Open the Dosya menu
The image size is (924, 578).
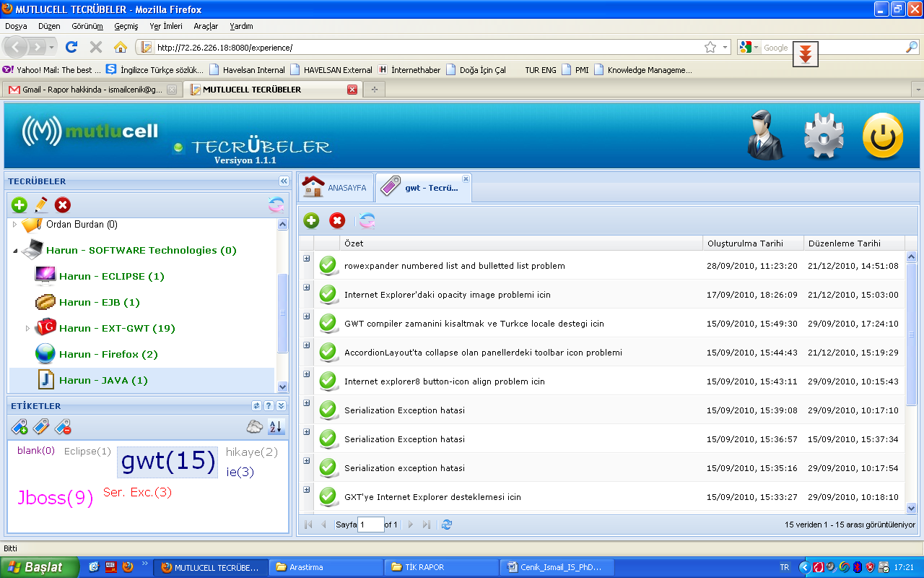[x=16, y=26]
